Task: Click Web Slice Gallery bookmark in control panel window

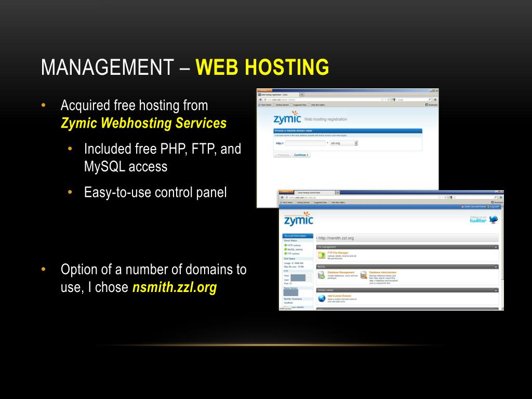Action: point(337,202)
